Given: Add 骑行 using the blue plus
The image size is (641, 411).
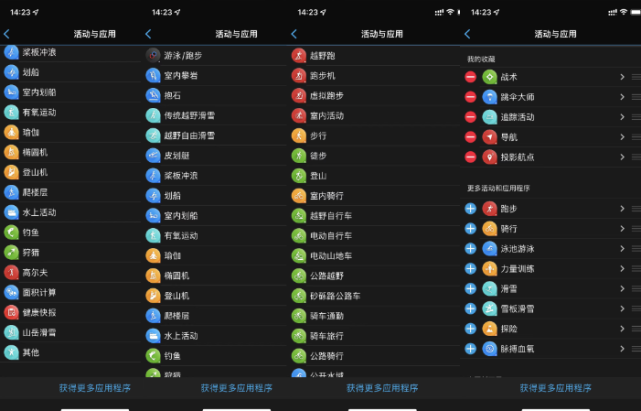Looking at the screenshot, I should pos(471,229).
